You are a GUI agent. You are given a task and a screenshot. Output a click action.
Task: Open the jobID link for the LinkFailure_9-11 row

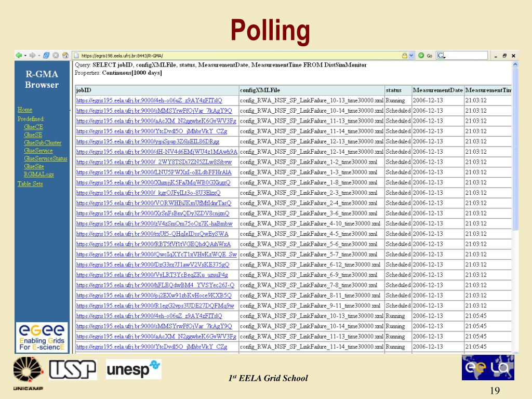155,305
